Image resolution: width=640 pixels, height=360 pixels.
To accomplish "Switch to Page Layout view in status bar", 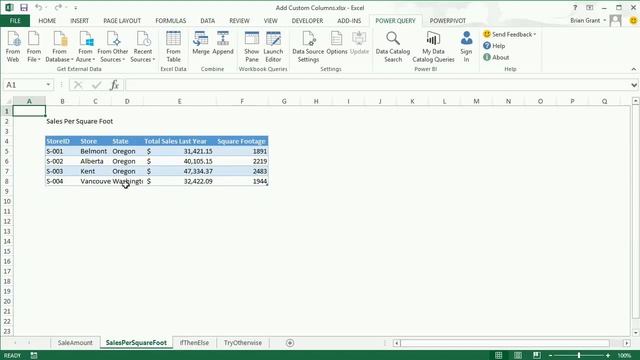I will pos(518,356).
